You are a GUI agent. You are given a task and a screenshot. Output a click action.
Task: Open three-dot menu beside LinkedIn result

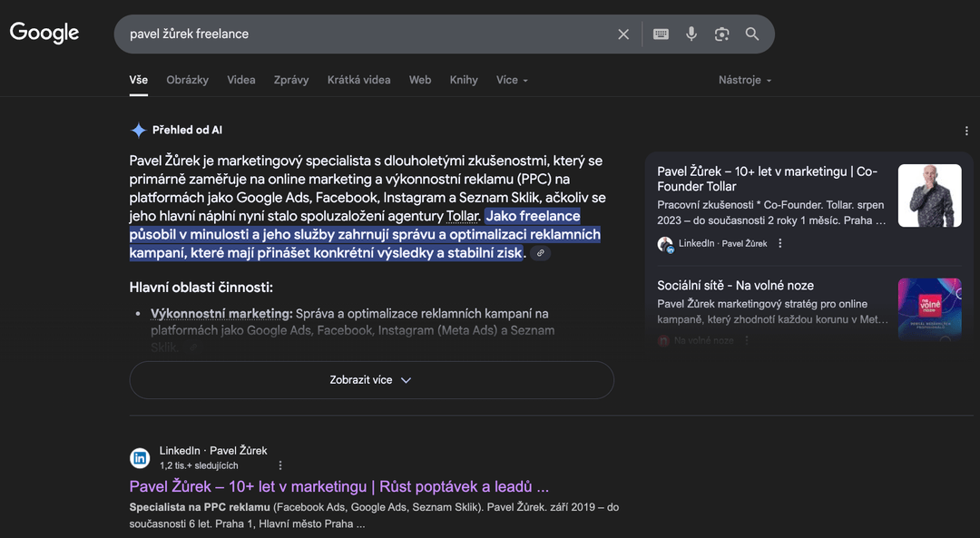(x=280, y=465)
